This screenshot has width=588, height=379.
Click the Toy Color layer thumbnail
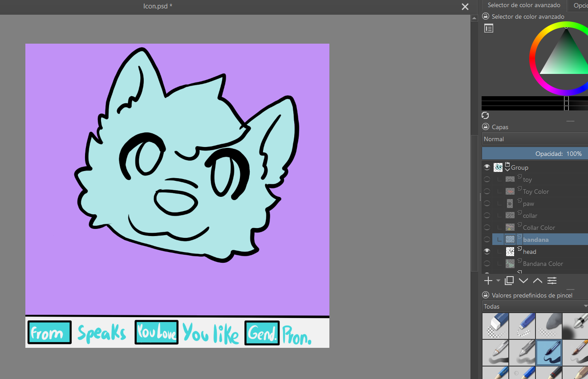pos(510,192)
